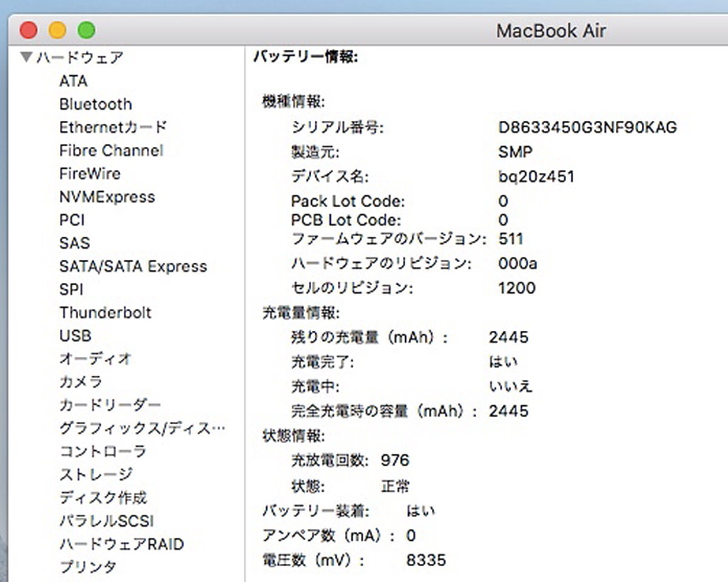
Task: Select ハードウェアRAID in the sidebar
Action: (x=121, y=544)
